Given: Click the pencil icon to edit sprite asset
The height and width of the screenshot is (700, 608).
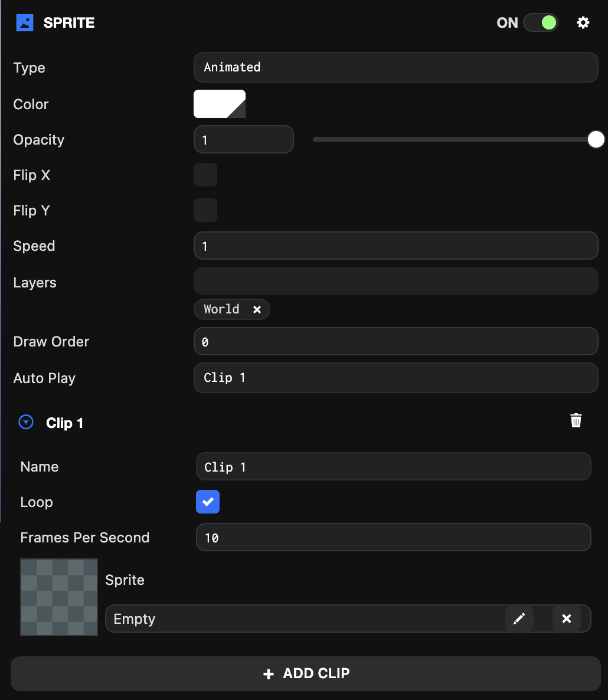Looking at the screenshot, I should (x=519, y=619).
